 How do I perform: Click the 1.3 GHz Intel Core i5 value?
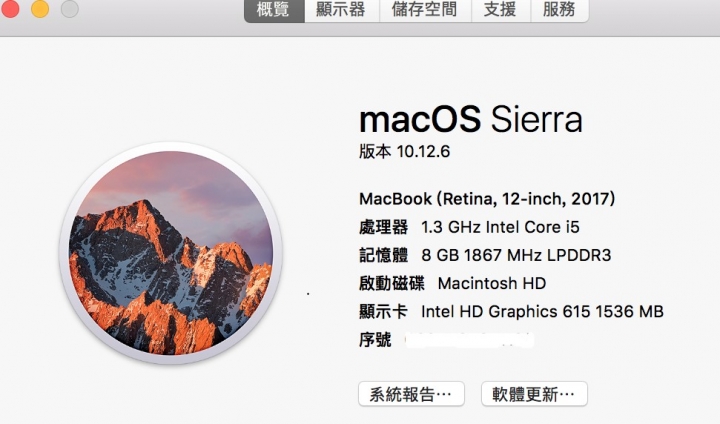[501, 227]
